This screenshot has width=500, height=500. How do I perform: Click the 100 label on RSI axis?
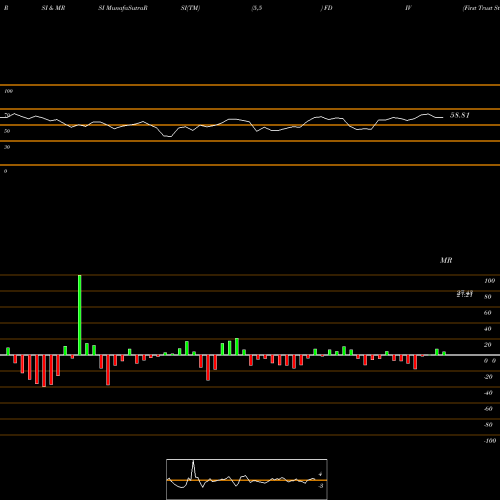pos(8,91)
